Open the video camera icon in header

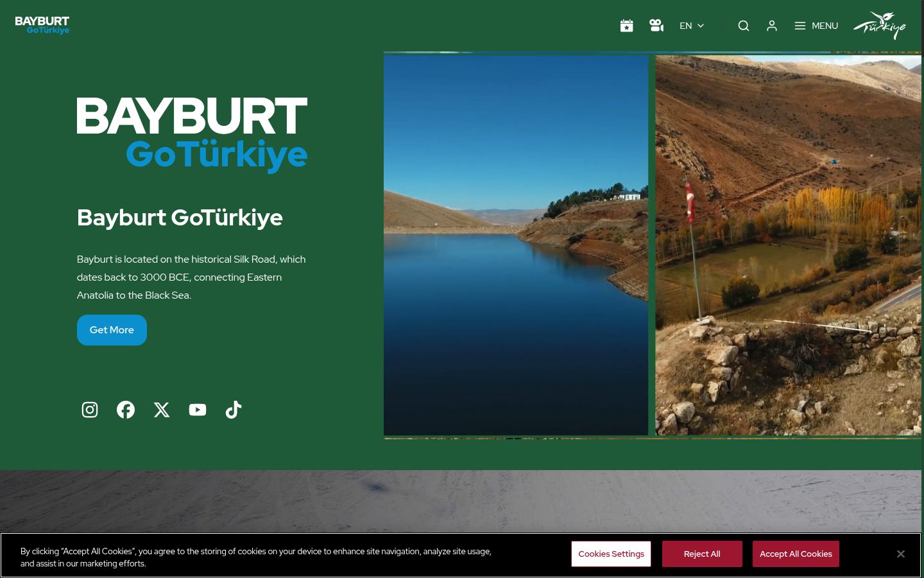[x=656, y=26]
